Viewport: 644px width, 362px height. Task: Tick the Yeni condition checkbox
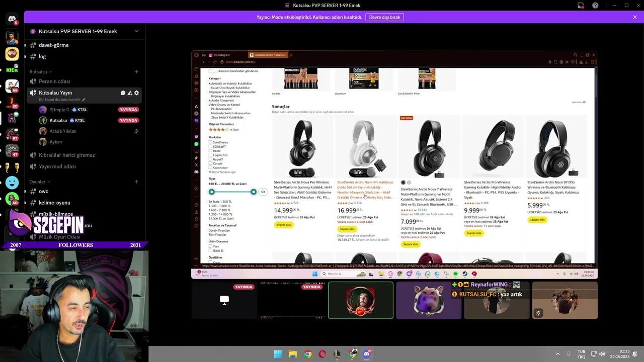point(210,246)
